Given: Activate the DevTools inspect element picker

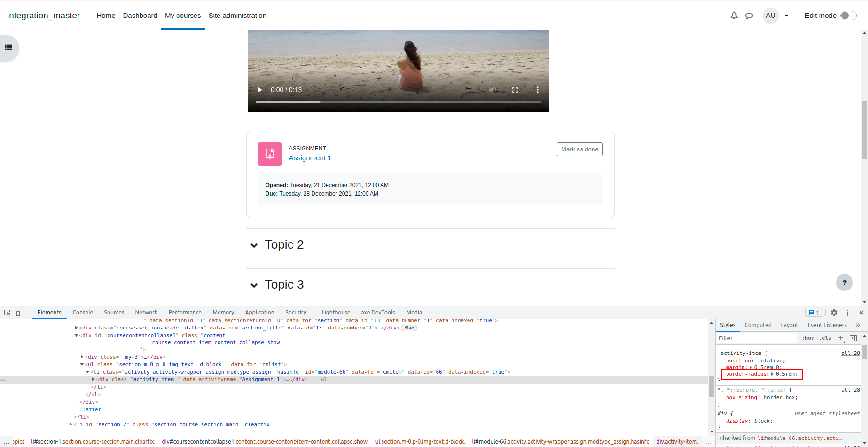Looking at the screenshot, I should (x=8, y=313).
